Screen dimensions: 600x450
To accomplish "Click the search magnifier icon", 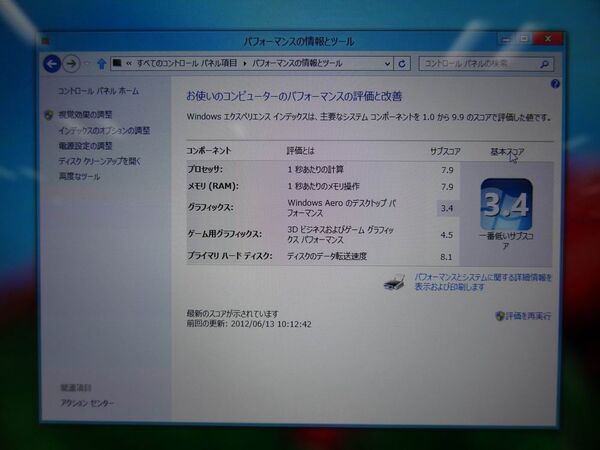I will point(545,64).
